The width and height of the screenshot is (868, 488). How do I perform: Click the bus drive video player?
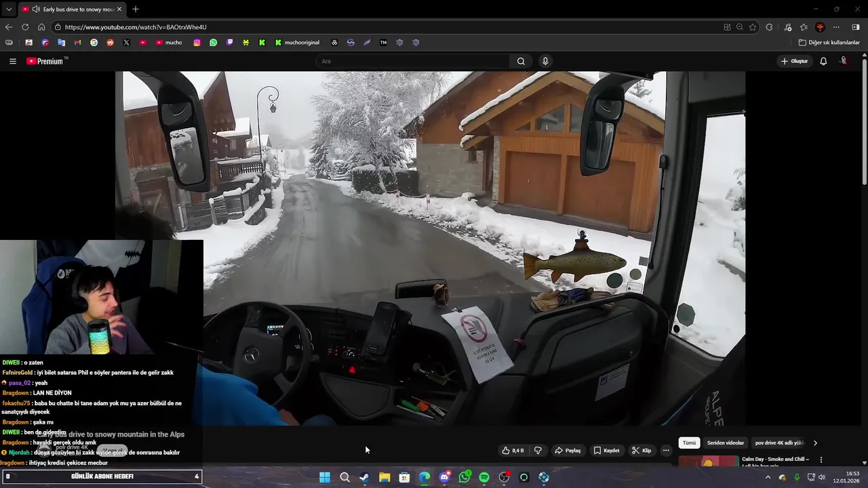point(430,248)
